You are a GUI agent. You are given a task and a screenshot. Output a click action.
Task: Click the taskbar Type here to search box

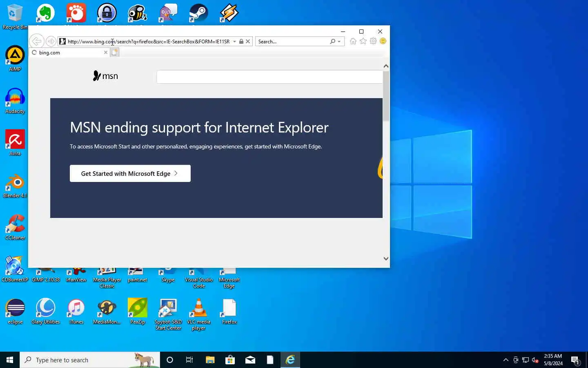click(x=90, y=360)
